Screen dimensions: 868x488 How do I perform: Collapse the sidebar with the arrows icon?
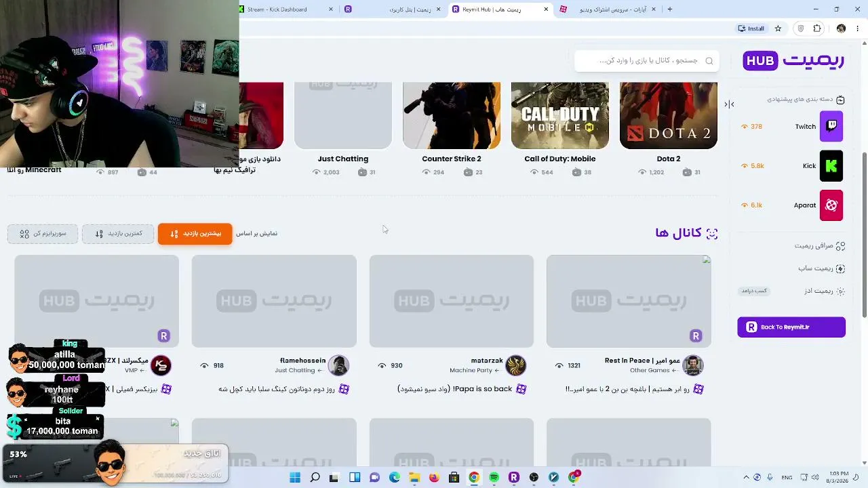tap(729, 104)
